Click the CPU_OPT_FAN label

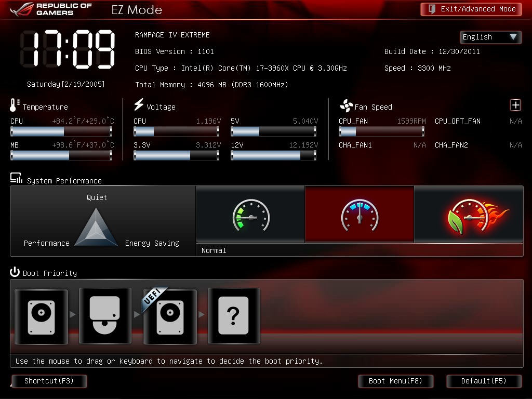coord(457,121)
